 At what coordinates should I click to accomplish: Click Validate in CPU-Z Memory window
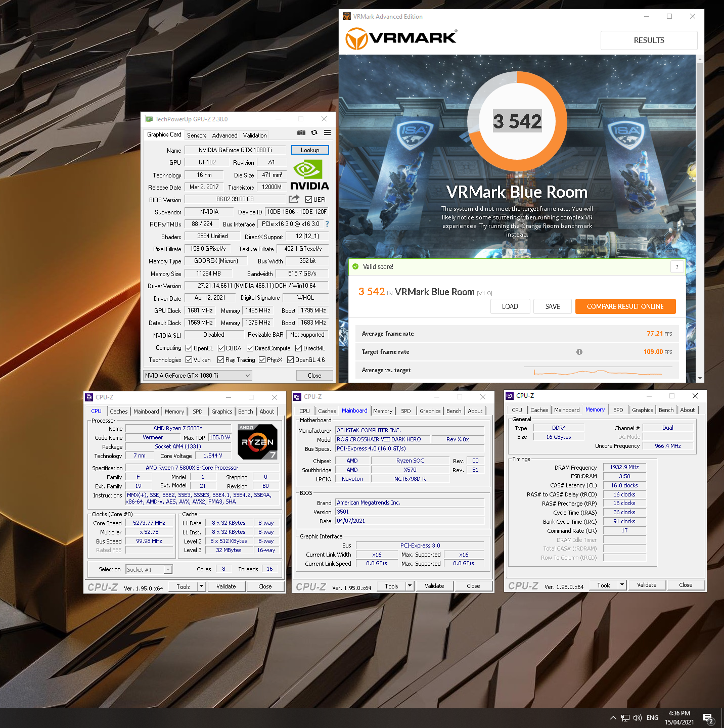[x=647, y=585]
